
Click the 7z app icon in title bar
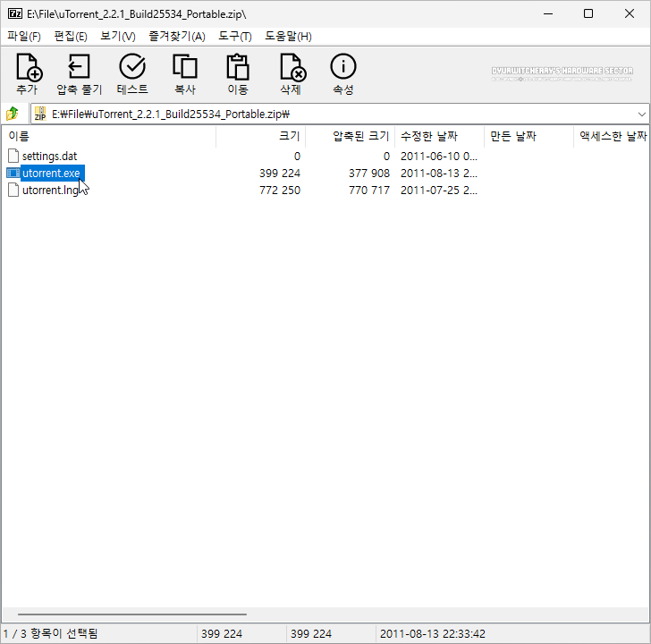point(15,13)
